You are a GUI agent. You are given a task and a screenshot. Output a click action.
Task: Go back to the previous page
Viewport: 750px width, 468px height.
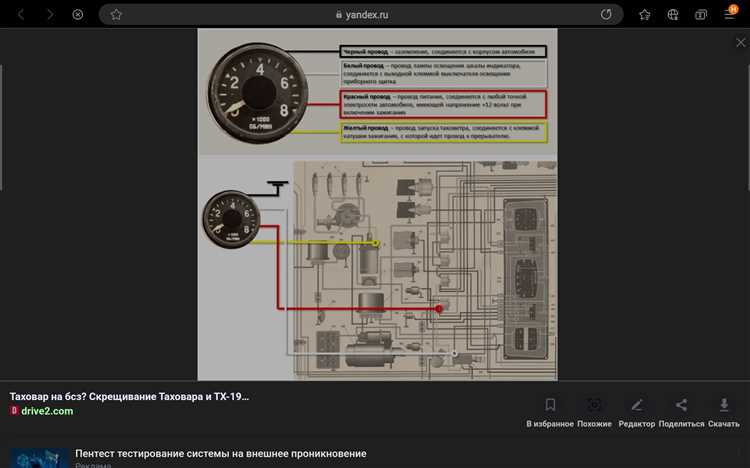click(x=21, y=15)
